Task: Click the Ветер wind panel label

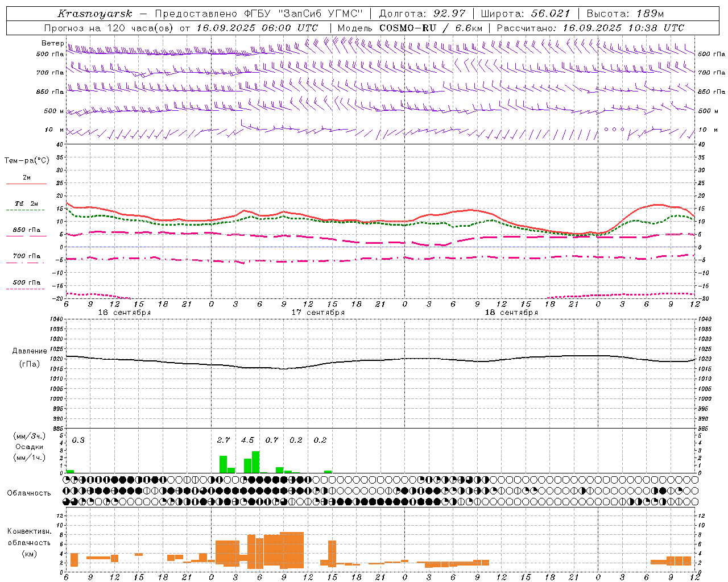Action: (x=52, y=43)
